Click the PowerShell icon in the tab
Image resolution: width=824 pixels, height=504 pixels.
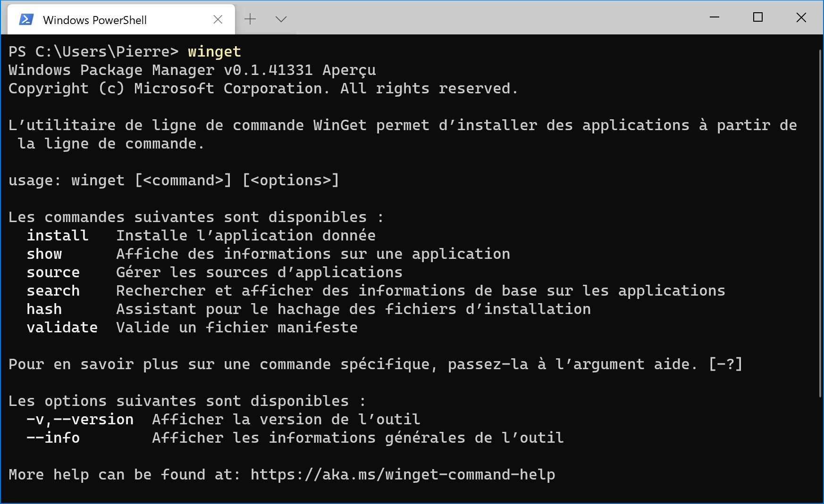(26, 20)
